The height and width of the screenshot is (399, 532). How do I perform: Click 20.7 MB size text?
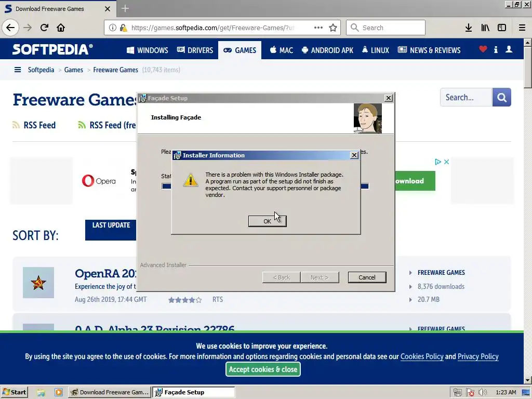pyautogui.click(x=428, y=300)
